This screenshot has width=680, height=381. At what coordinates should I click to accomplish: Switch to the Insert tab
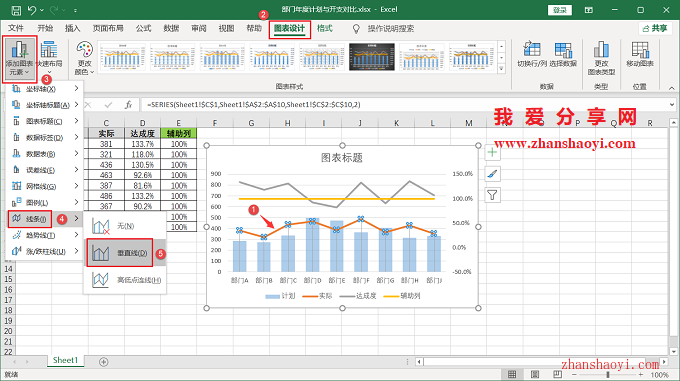[x=72, y=28]
